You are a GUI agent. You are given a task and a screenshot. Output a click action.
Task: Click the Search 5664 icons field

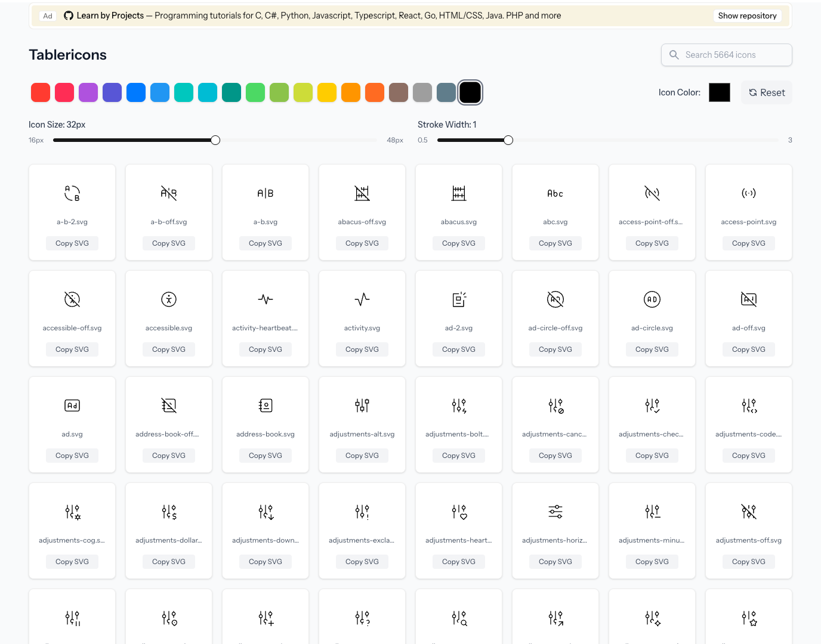726,54
